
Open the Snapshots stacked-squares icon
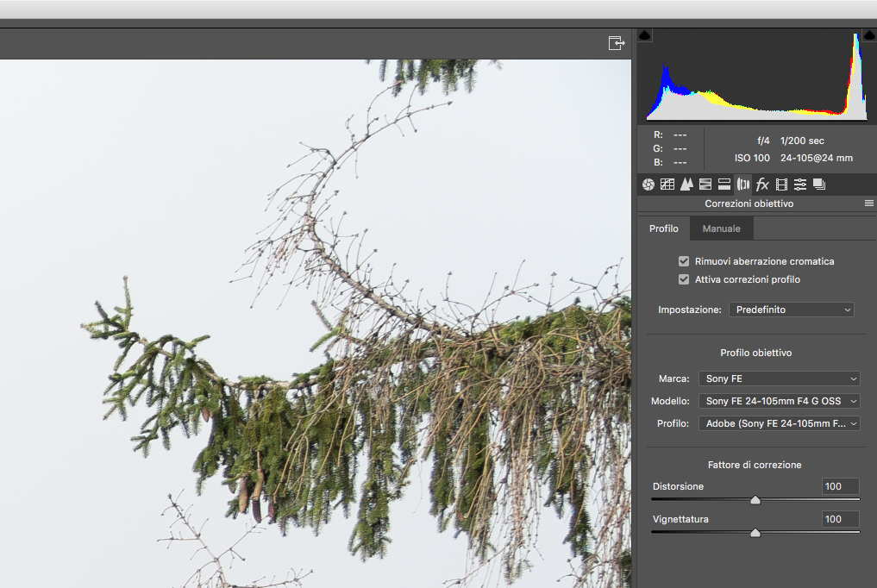tap(819, 185)
